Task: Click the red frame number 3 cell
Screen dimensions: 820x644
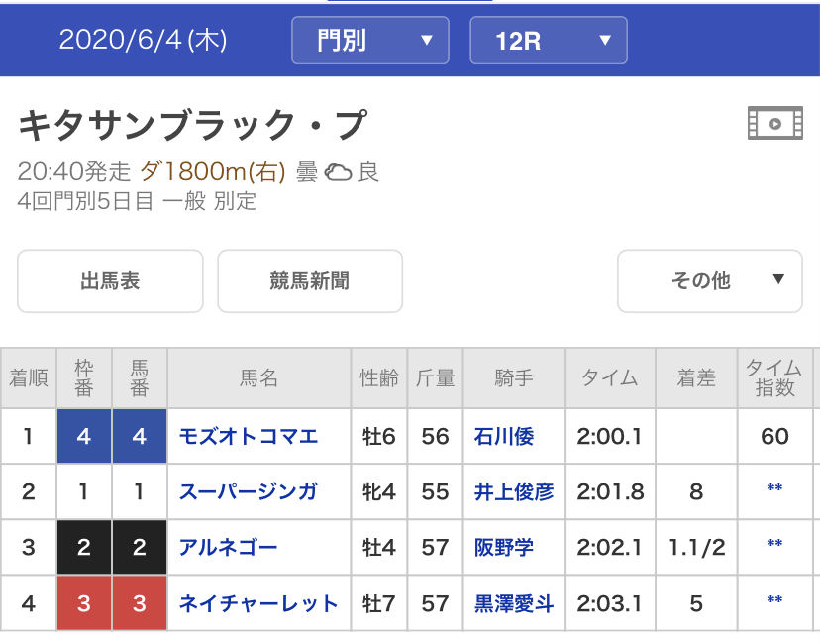Action: [x=84, y=602]
